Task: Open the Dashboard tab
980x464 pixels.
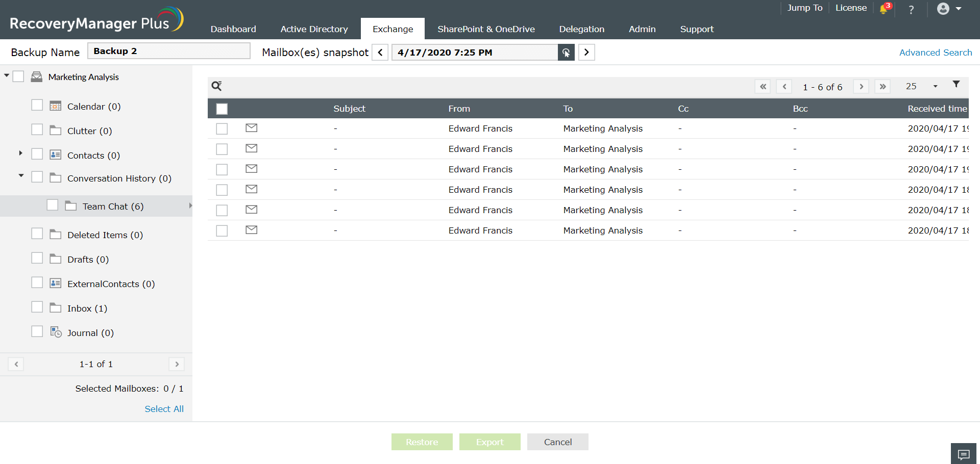Action: 233,29
